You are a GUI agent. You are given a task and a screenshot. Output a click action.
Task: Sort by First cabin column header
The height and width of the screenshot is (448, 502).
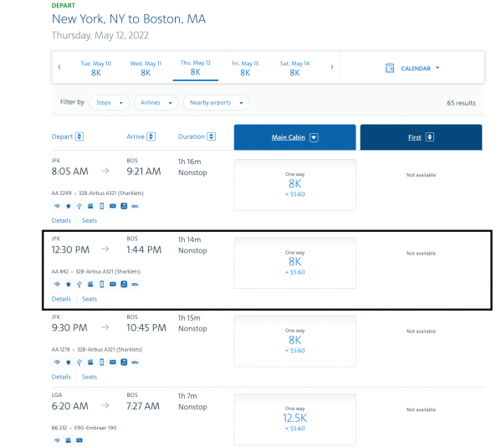[421, 137]
